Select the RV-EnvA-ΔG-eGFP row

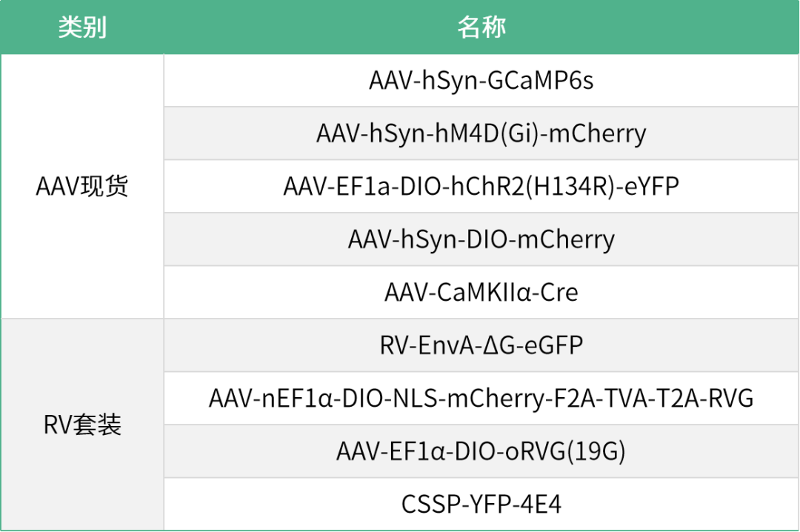(481, 346)
